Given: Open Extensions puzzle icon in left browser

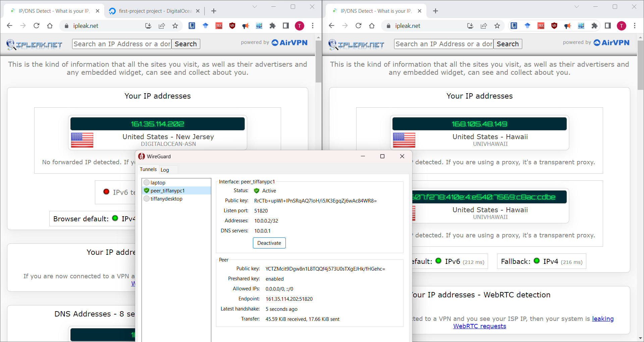Looking at the screenshot, I should (272, 26).
